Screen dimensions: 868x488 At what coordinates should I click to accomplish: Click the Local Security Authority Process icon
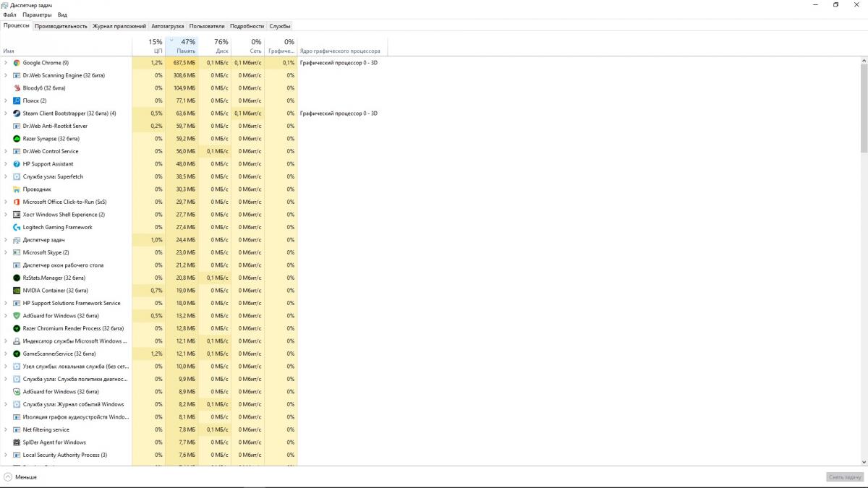point(17,455)
